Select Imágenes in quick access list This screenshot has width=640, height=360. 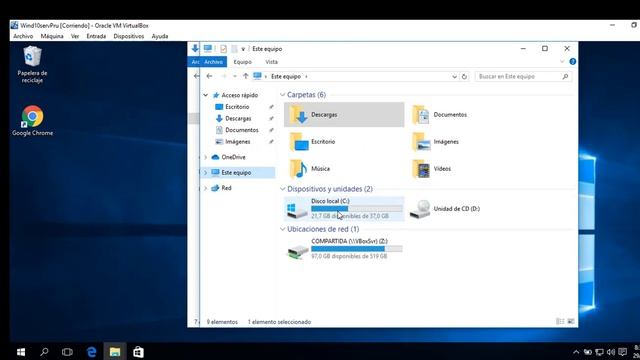coord(238,142)
